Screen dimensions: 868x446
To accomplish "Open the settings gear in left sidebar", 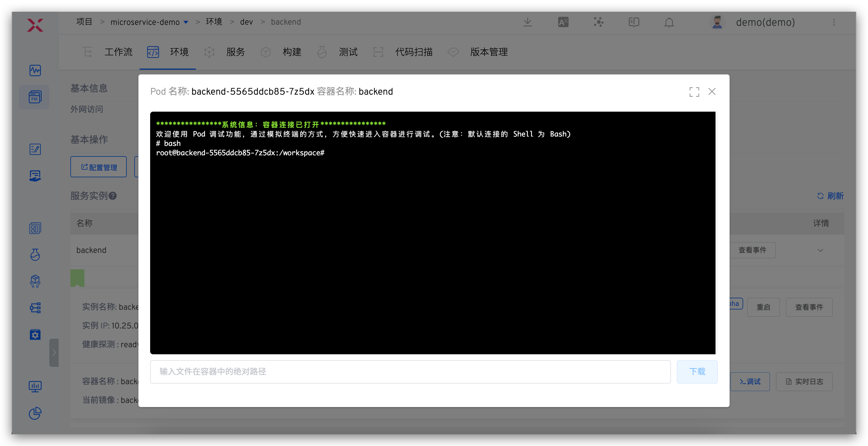I will click(x=35, y=335).
